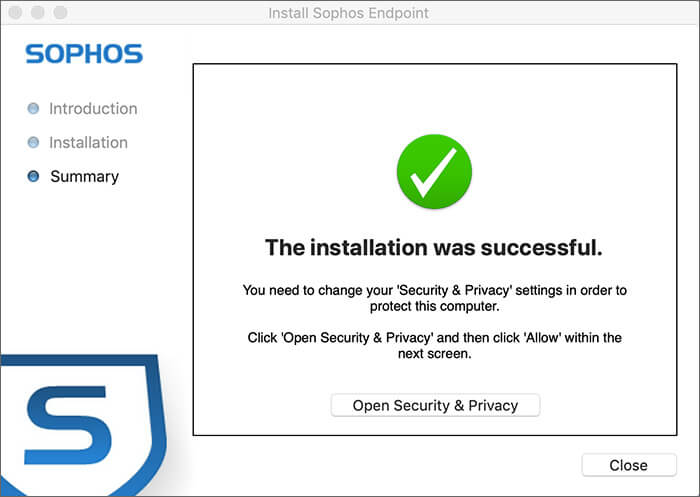The height and width of the screenshot is (497, 700).
Task: Click the 'installation was successful' heading
Action: coord(434,246)
